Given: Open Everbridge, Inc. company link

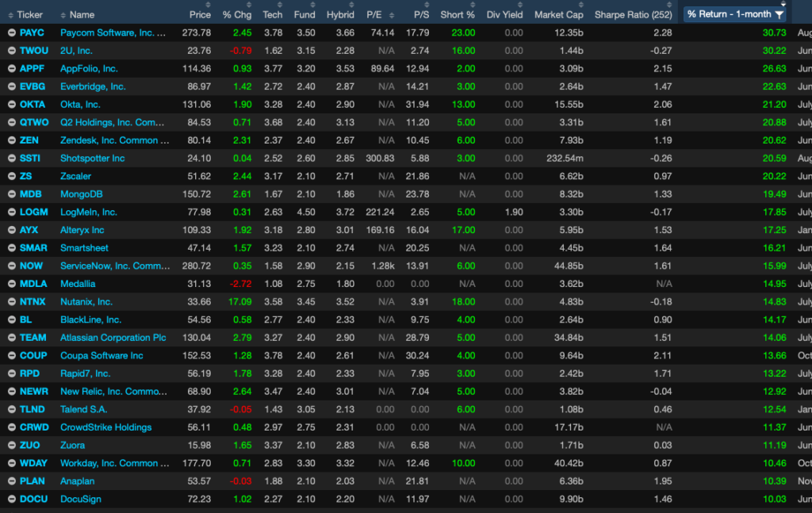Looking at the screenshot, I should [93, 86].
